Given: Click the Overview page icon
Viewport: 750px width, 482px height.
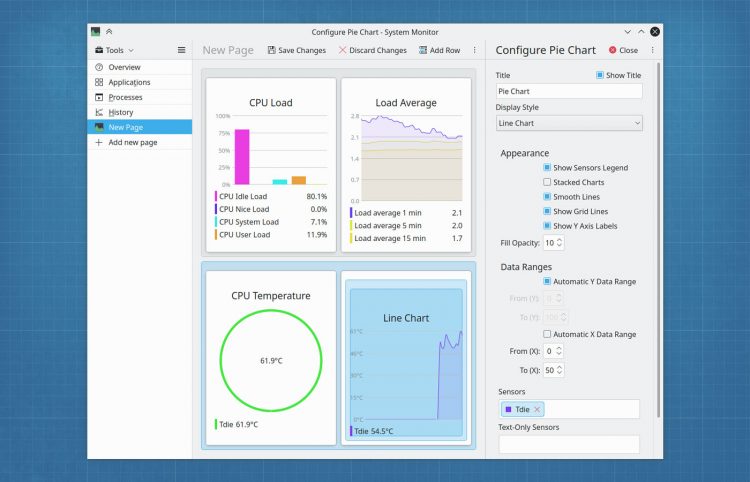Looking at the screenshot, I should (x=99, y=67).
